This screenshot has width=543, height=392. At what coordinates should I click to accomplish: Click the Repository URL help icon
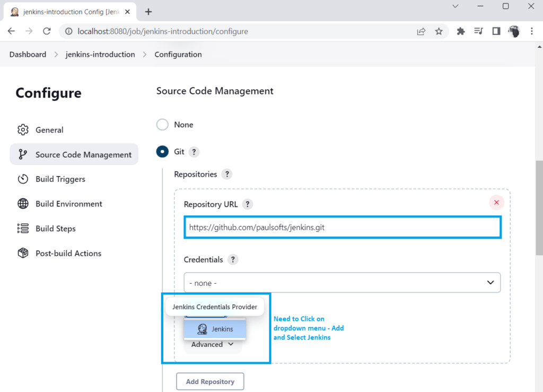point(247,204)
